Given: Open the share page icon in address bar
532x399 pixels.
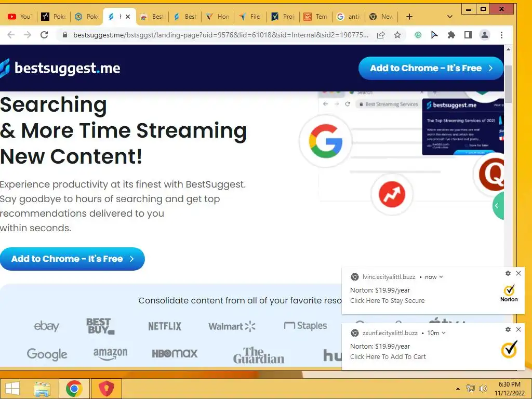Looking at the screenshot, I should point(381,35).
